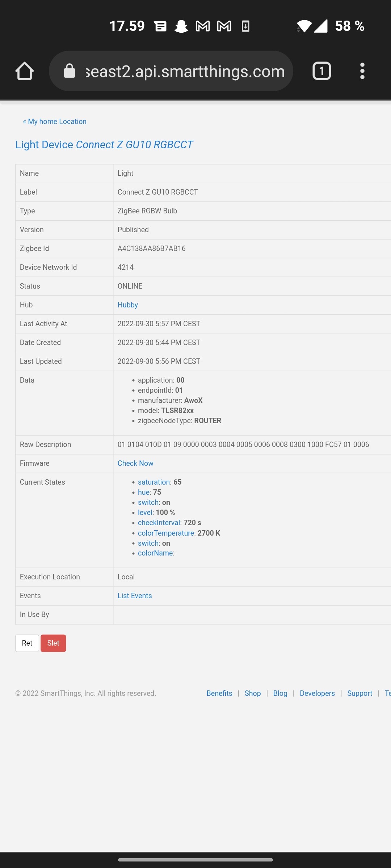Open the checkInterval state link
391x868 pixels.
pyautogui.click(x=159, y=523)
